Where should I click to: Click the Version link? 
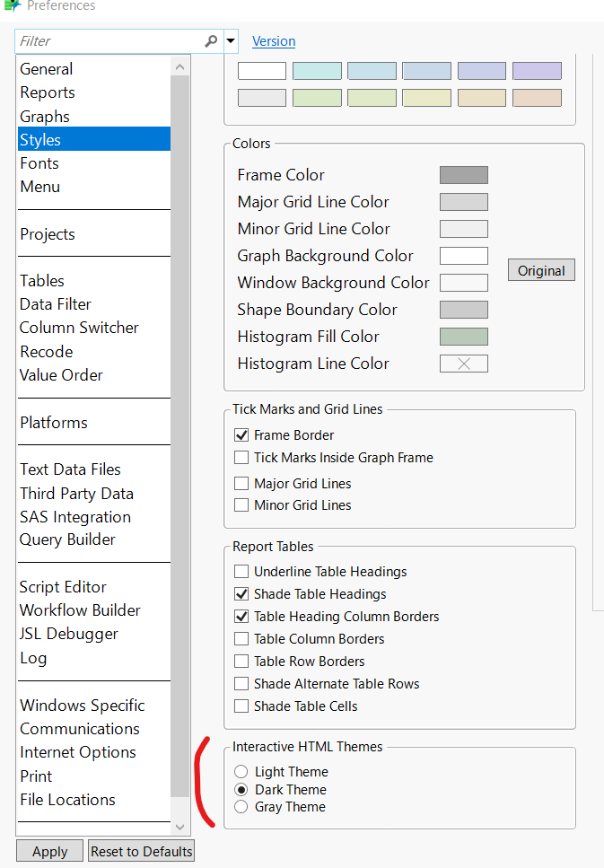pos(274,41)
